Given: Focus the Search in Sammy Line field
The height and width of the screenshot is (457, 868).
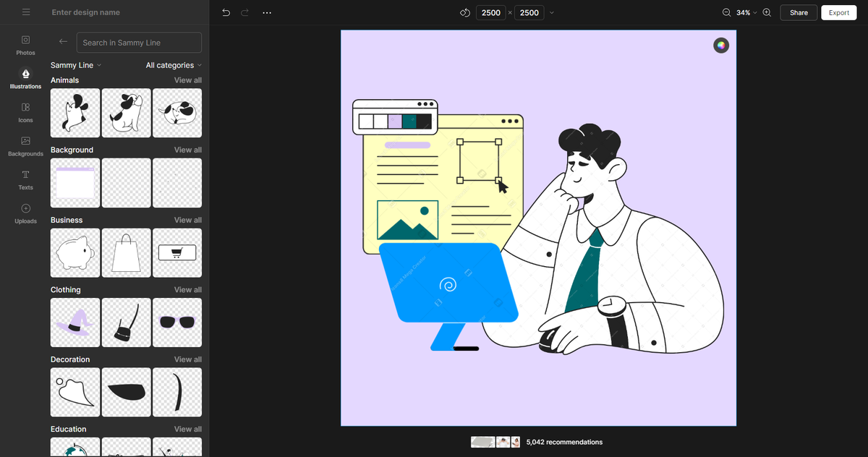Looking at the screenshot, I should pyautogui.click(x=139, y=43).
